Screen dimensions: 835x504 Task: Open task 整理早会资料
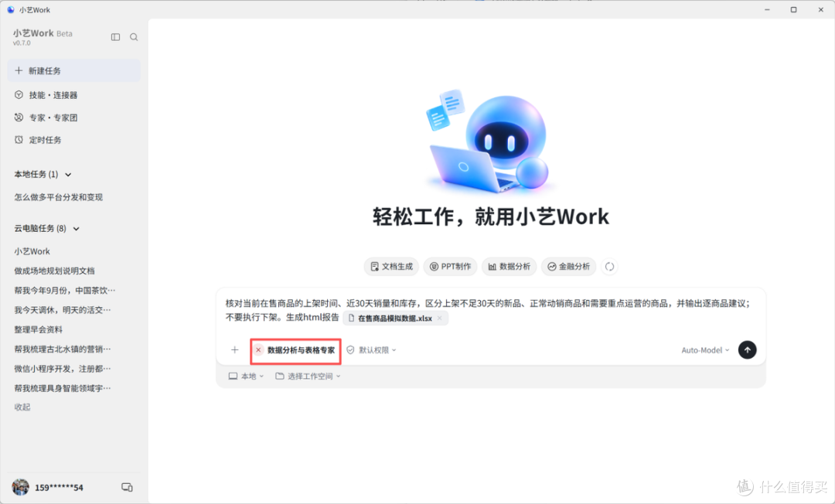39,329
